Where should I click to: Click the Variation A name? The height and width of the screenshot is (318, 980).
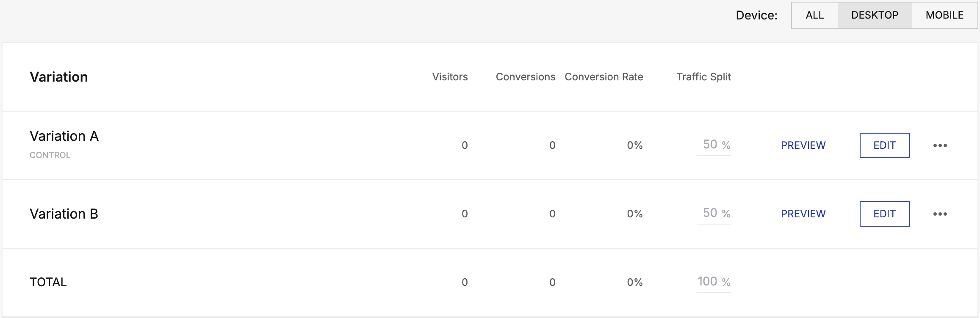point(64,136)
